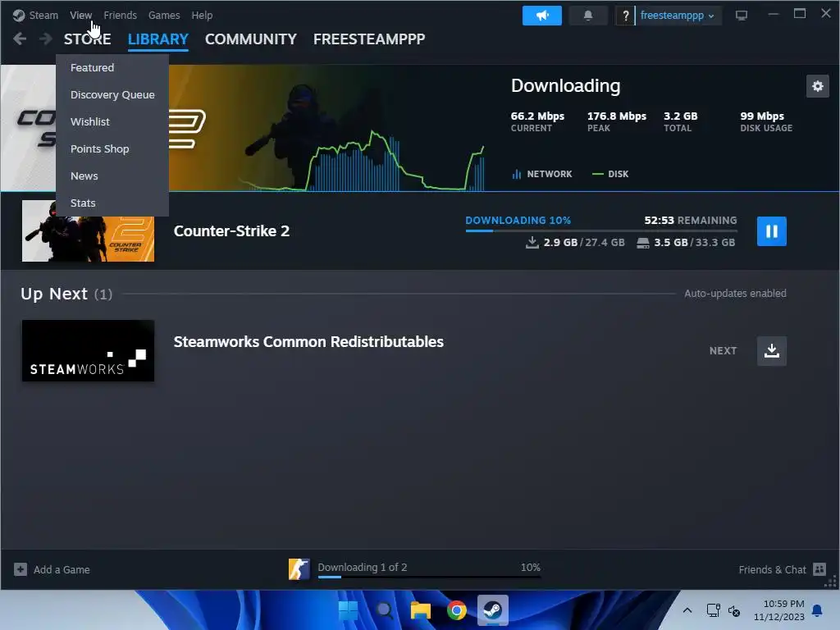Screen dimensions: 840x630
Task: Select Discovery Queue from the dropdown
Action: point(112,95)
